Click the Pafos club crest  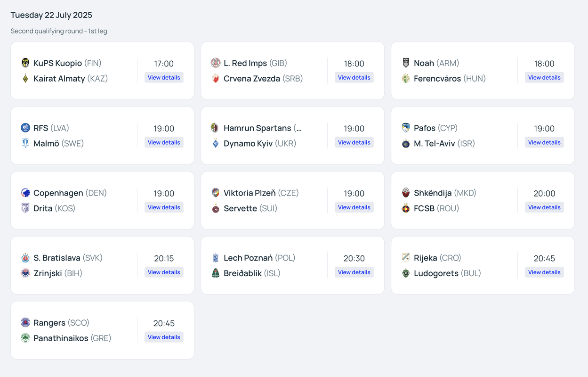tap(406, 128)
